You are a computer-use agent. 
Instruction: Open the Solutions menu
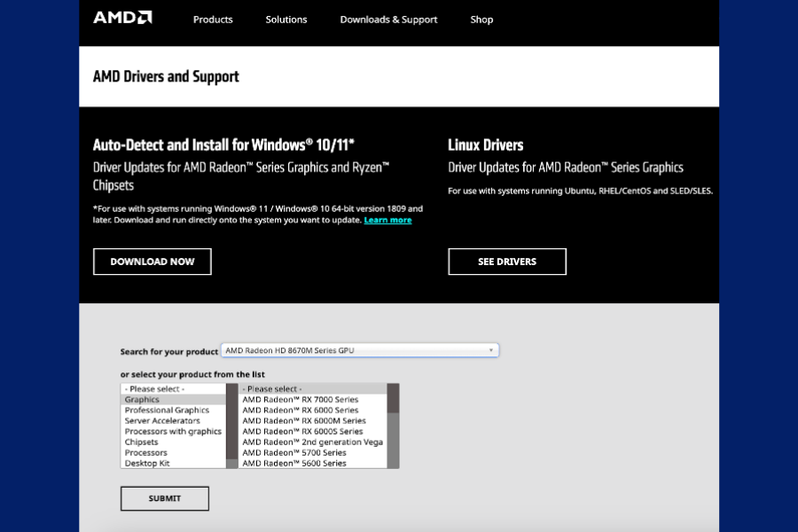tap(286, 20)
